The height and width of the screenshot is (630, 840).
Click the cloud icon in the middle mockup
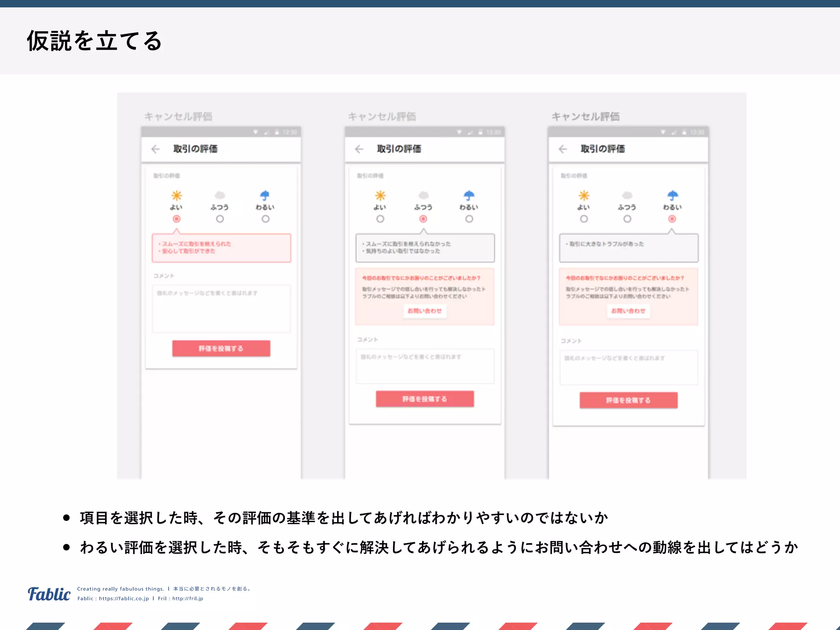[x=423, y=195]
